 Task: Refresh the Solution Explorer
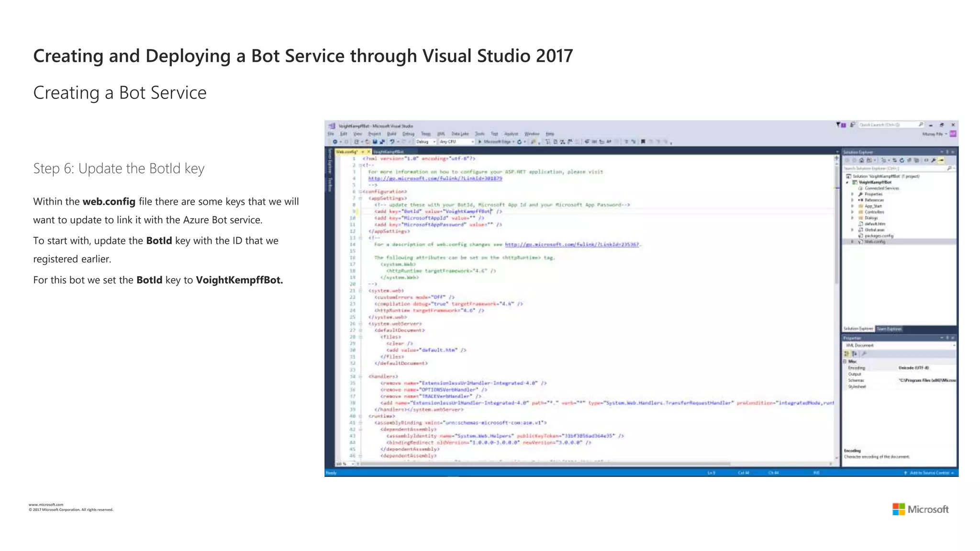tap(902, 160)
